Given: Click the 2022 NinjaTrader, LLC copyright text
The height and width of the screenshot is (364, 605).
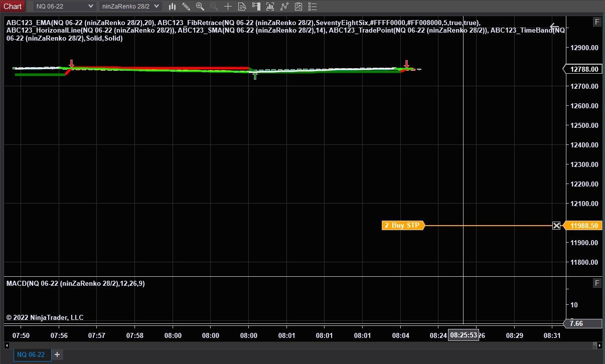Looking at the screenshot, I should pyautogui.click(x=45, y=317).
